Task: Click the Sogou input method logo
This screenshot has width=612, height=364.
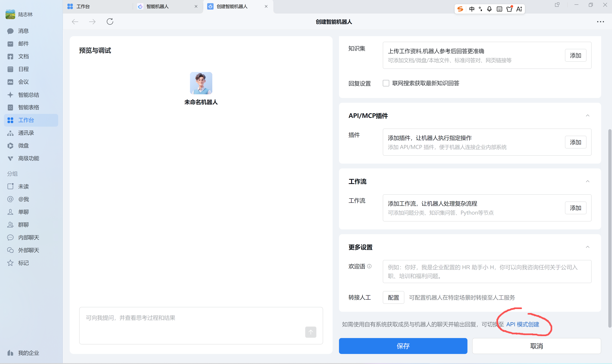Action: 460,9
